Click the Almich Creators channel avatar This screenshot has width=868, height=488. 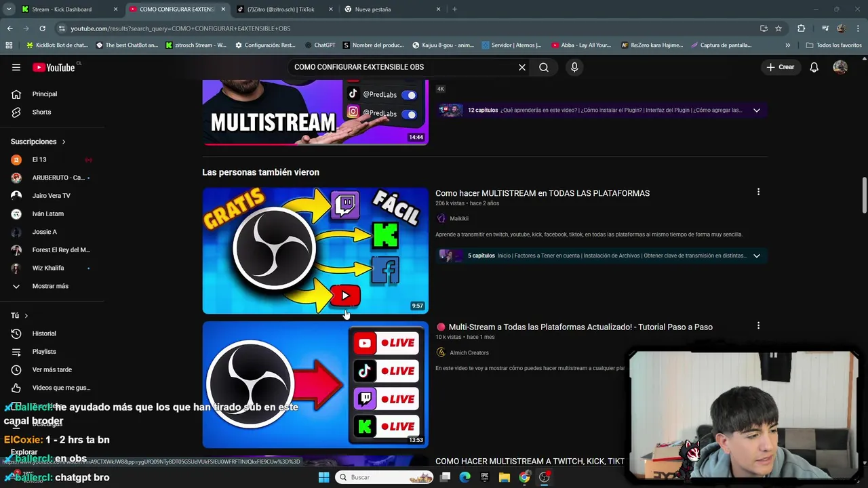(441, 352)
